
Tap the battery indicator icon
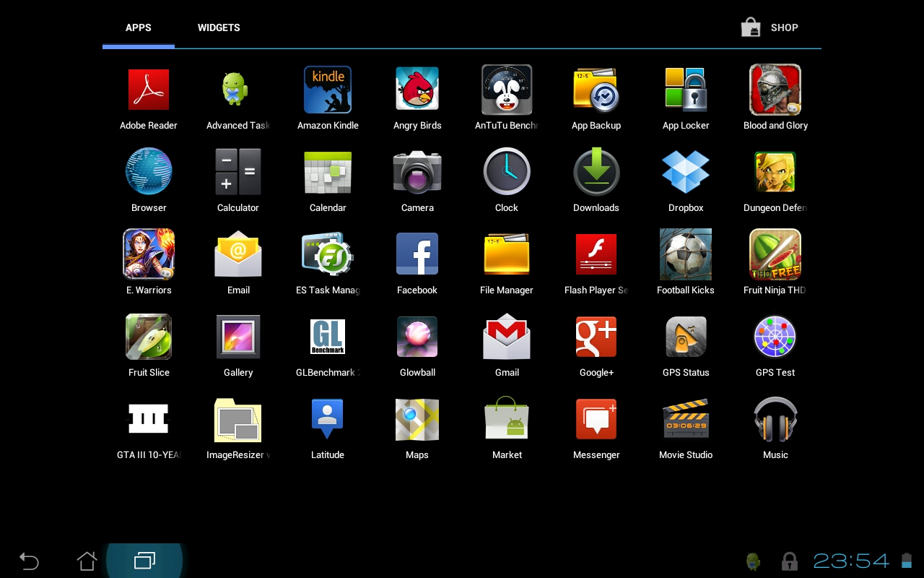(907, 561)
